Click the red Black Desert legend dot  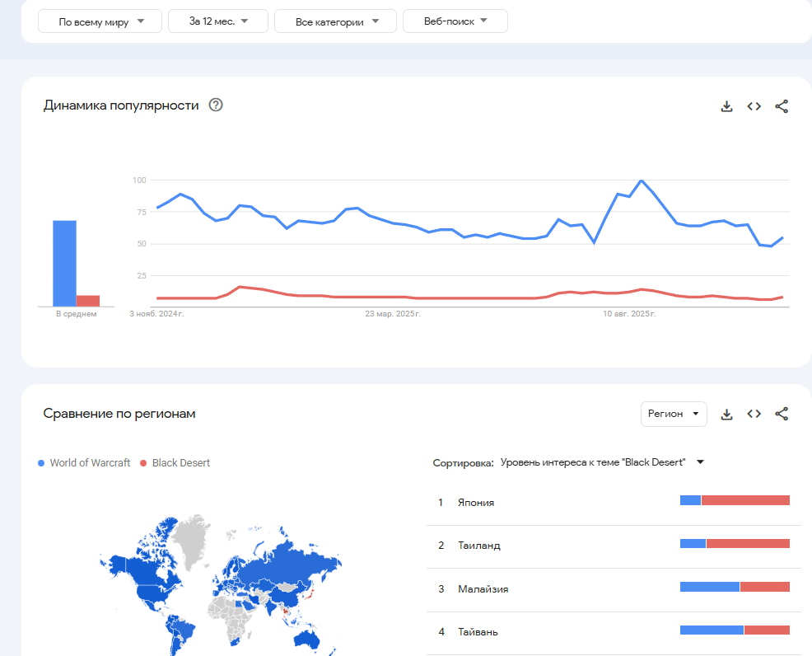[x=143, y=463]
